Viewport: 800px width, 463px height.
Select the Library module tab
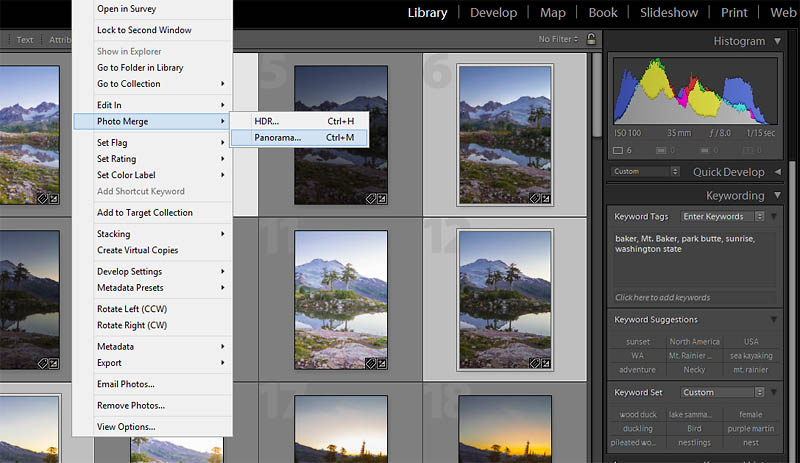[x=427, y=13]
